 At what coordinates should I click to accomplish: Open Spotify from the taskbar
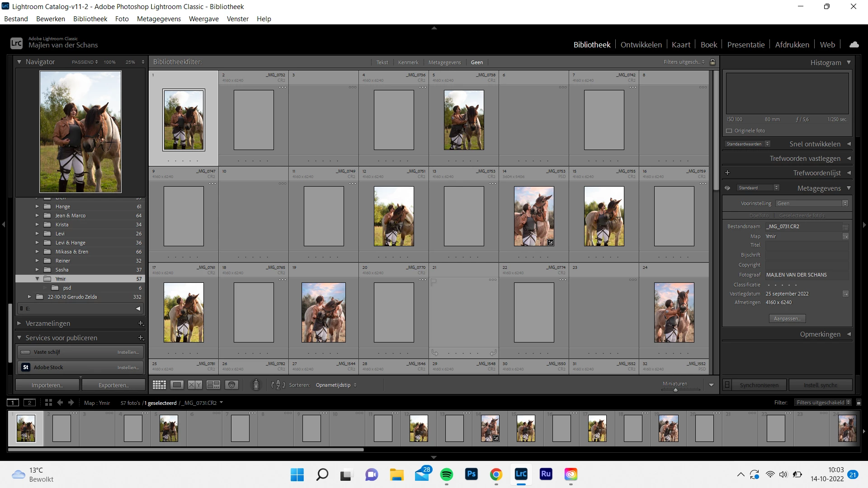tap(446, 474)
